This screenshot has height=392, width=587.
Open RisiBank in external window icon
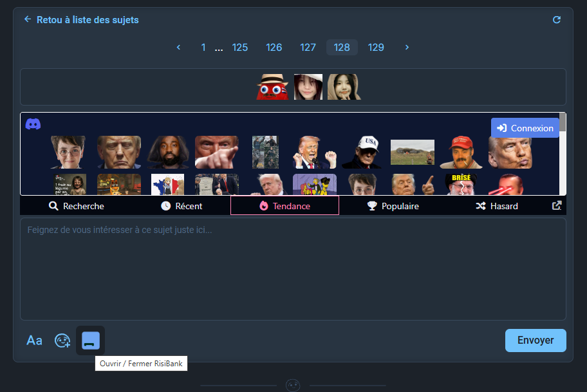tap(557, 206)
